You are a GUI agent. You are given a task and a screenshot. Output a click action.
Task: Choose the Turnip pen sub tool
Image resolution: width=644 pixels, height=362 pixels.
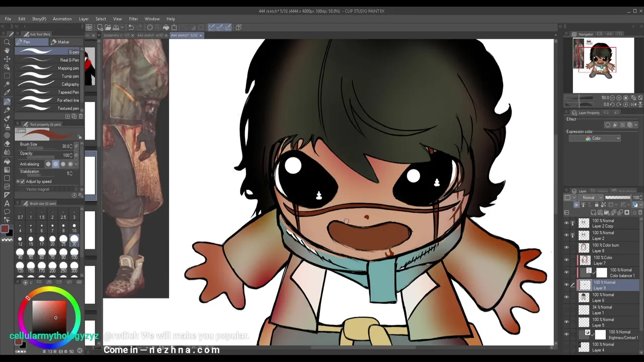(x=48, y=76)
